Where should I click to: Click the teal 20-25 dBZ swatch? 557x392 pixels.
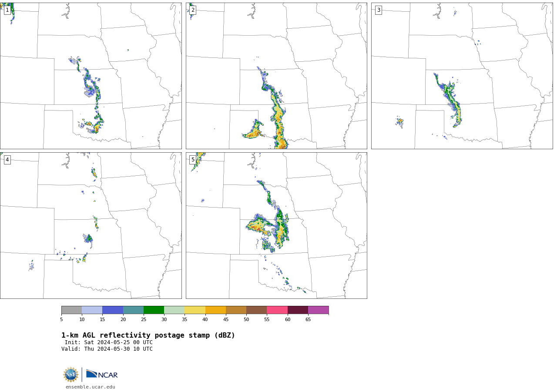click(133, 310)
